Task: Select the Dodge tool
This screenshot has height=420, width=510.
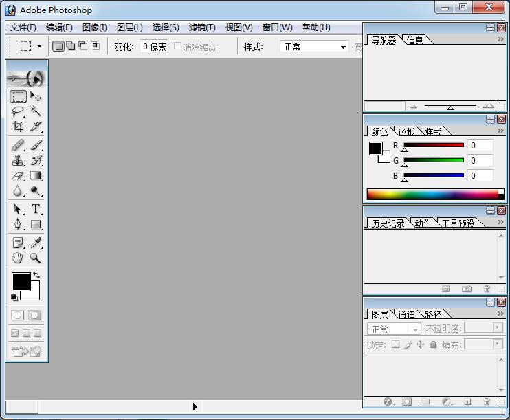Action: click(36, 191)
